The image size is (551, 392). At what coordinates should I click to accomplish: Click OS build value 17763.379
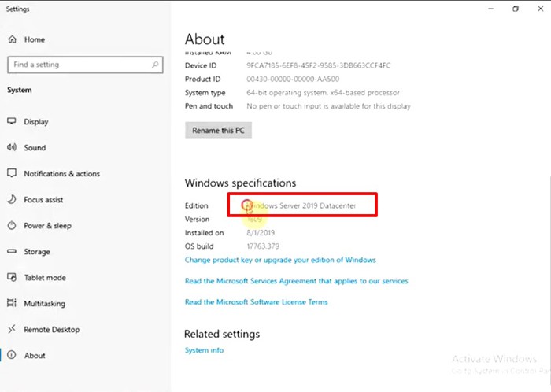pyautogui.click(x=263, y=246)
